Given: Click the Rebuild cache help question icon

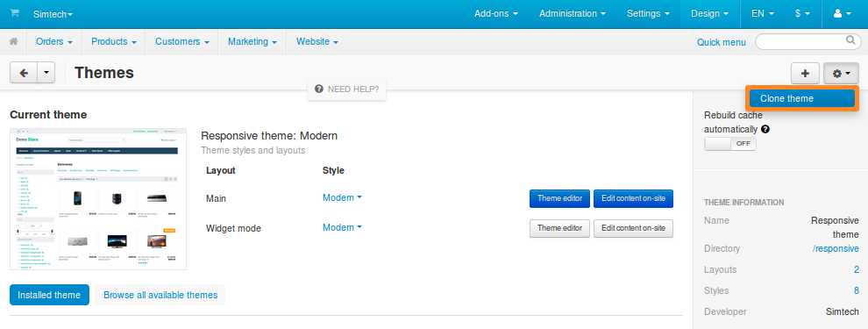Looking at the screenshot, I should 765,129.
